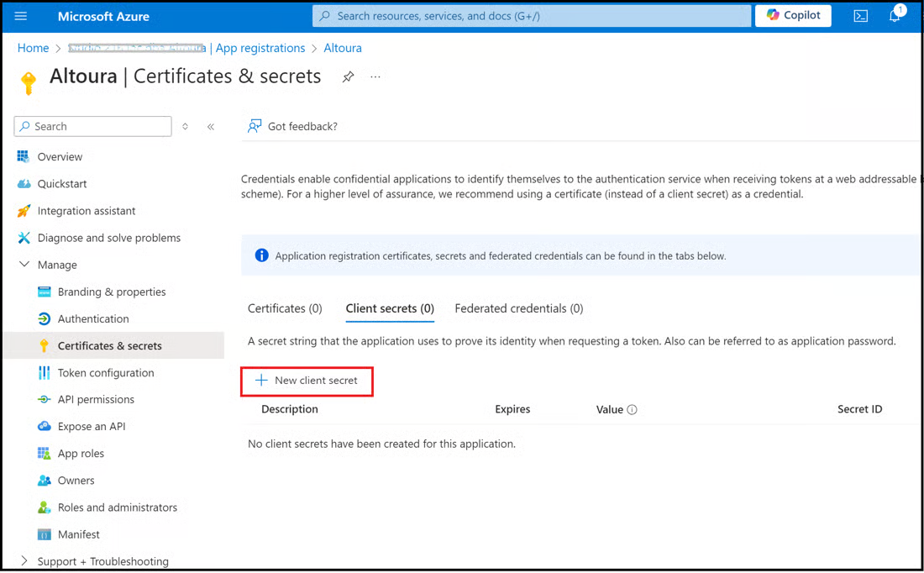Viewport: 924px width, 573px height.
Task: Open Cloud Shell terminal icon
Action: click(x=860, y=16)
